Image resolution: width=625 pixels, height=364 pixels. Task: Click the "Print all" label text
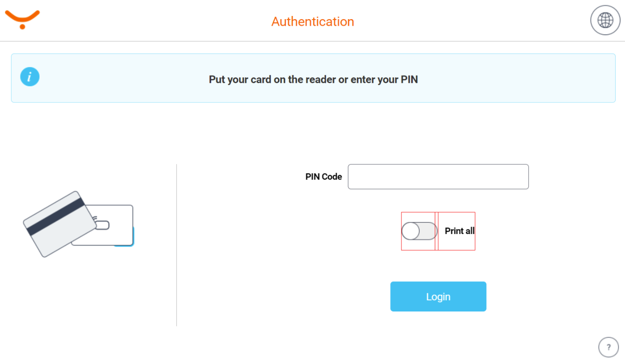pos(459,231)
